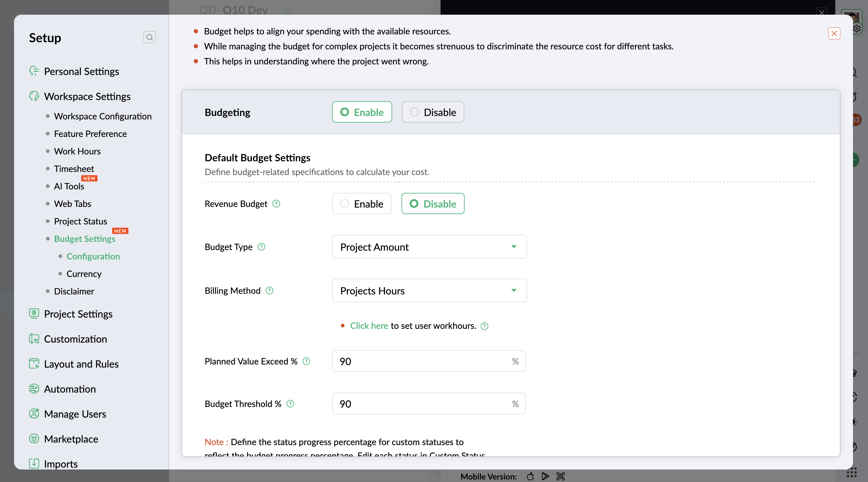Follow the Click here workhours link
The width and height of the screenshot is (868, 482).
click(x=369, y=326)
